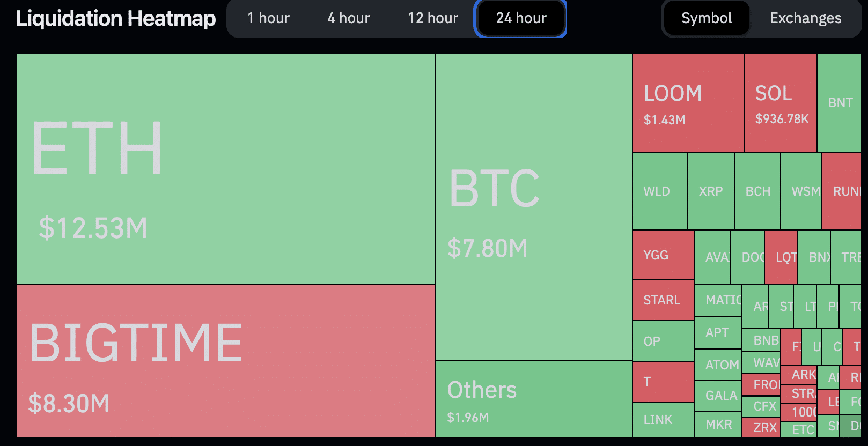Select the red STARL tile

pyautogui.click(x=663, y=300)
